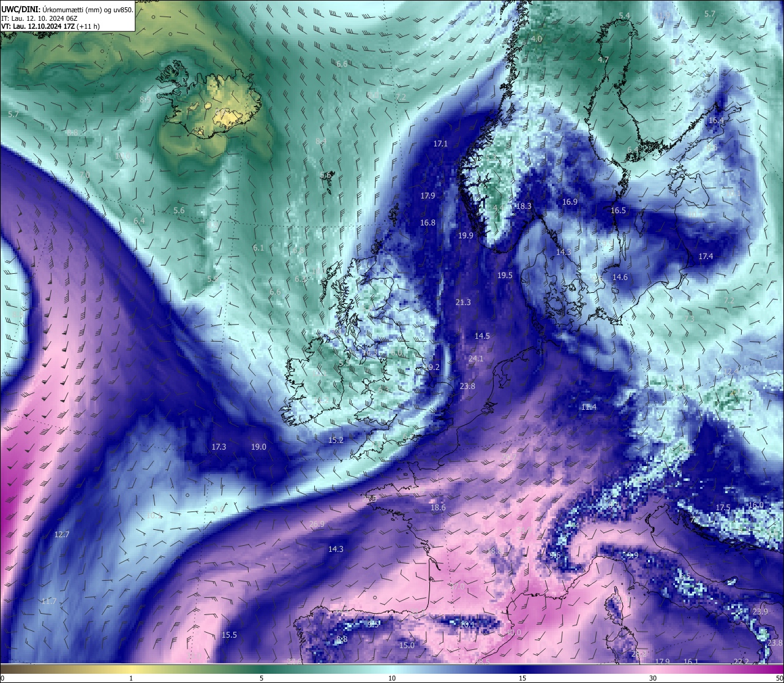Click the 17.1 value off Norway's coast
This screenshot has width=784, height=683.
pyautogui.click(x=440, y=143)
